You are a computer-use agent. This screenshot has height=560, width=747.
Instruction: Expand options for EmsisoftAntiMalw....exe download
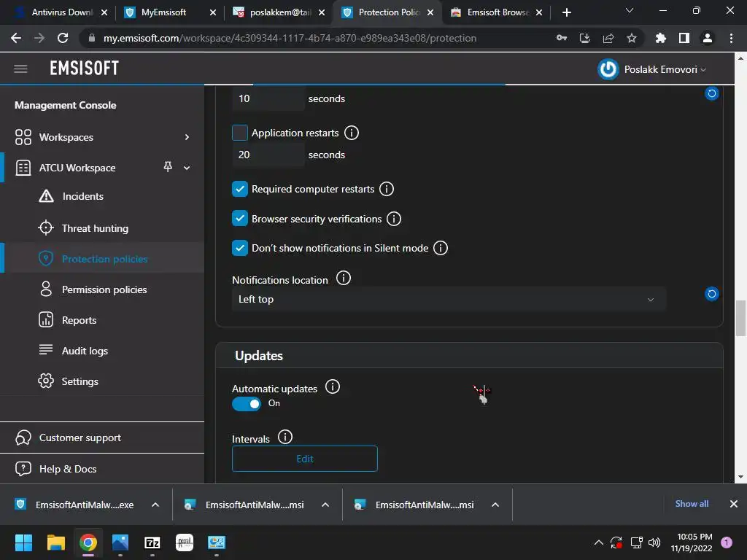click(x=155, y=505)
